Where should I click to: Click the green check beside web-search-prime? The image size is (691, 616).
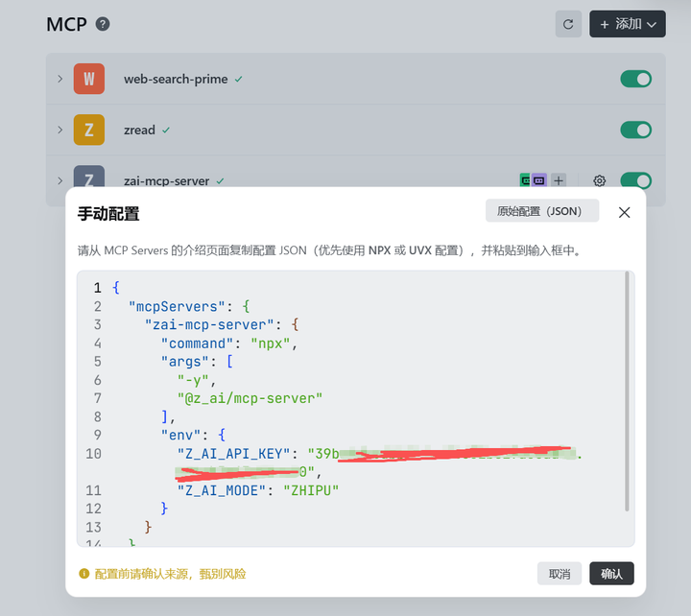pos(238,80)
